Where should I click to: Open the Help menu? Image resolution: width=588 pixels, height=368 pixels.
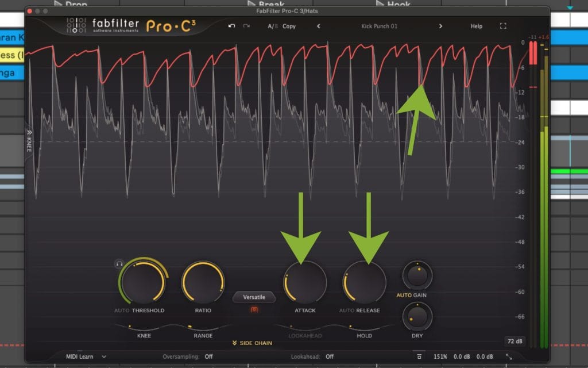pos(477,26)
